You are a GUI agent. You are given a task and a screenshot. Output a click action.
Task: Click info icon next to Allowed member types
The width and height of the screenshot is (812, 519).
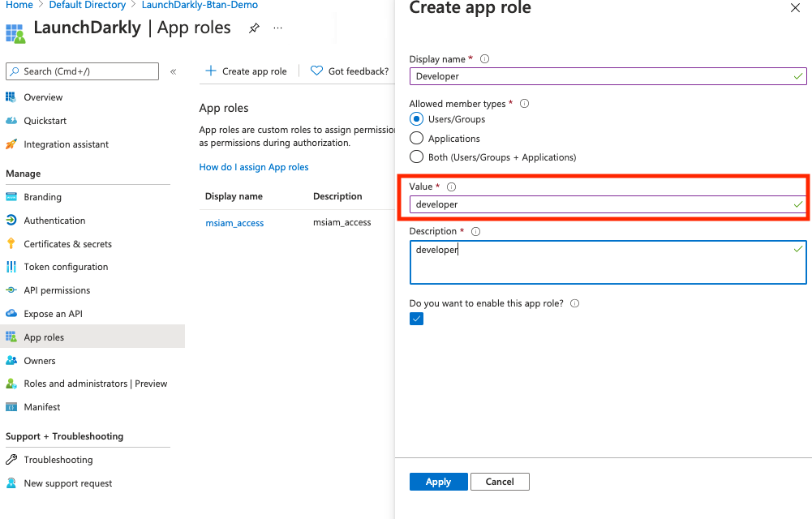pos(524,104)
